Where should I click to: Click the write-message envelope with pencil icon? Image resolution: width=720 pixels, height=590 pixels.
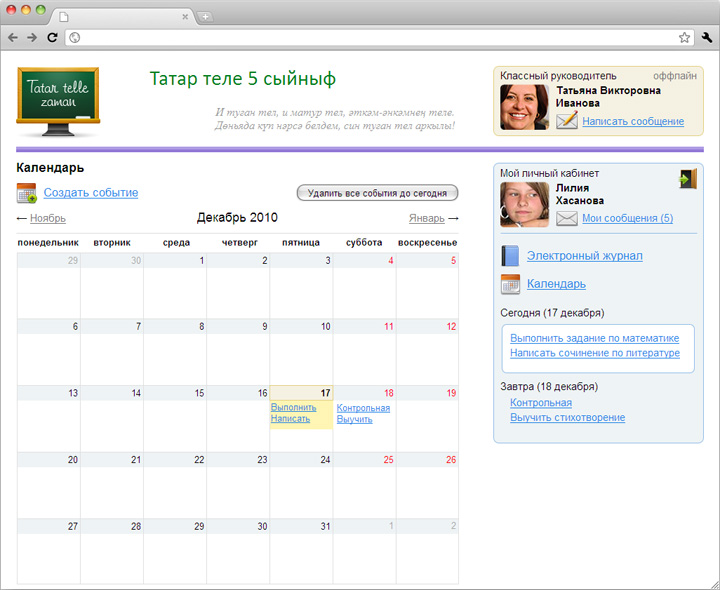567,121
